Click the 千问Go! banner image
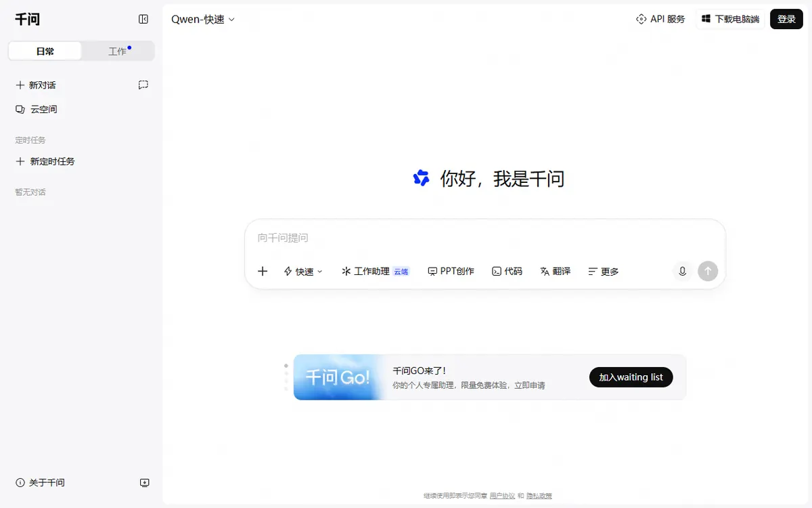This screenshot has height=508, width=812. 338,377
